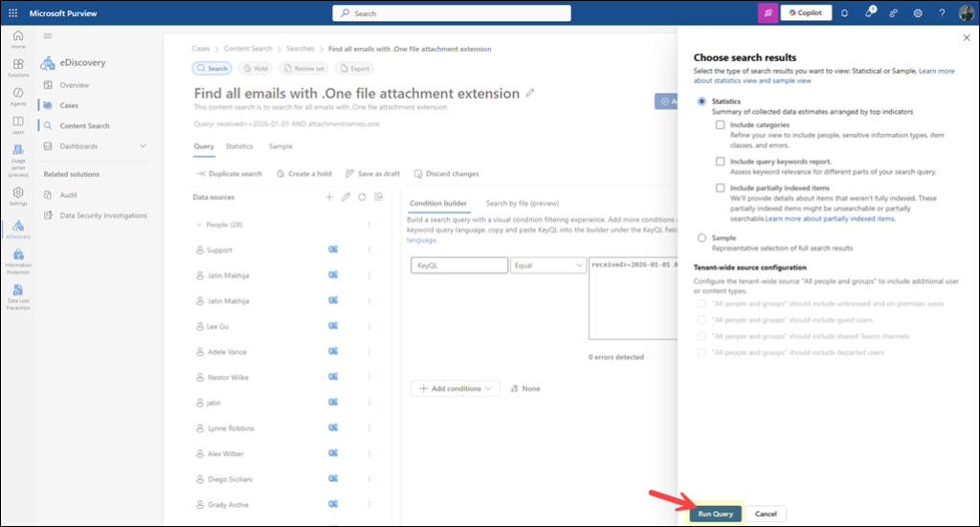
Task: Open the app launcher waffle icon
Action: click(x=12, y=12)
